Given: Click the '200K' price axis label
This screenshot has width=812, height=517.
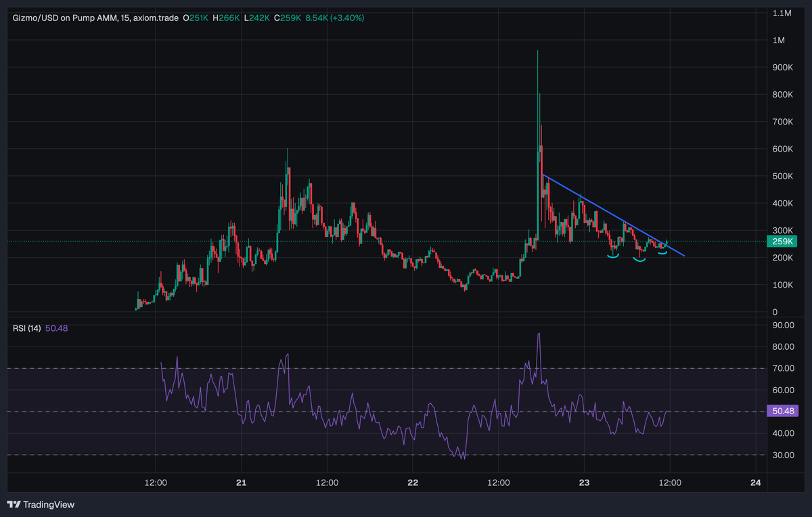Looking at the screenshot, I should (782, 258).
